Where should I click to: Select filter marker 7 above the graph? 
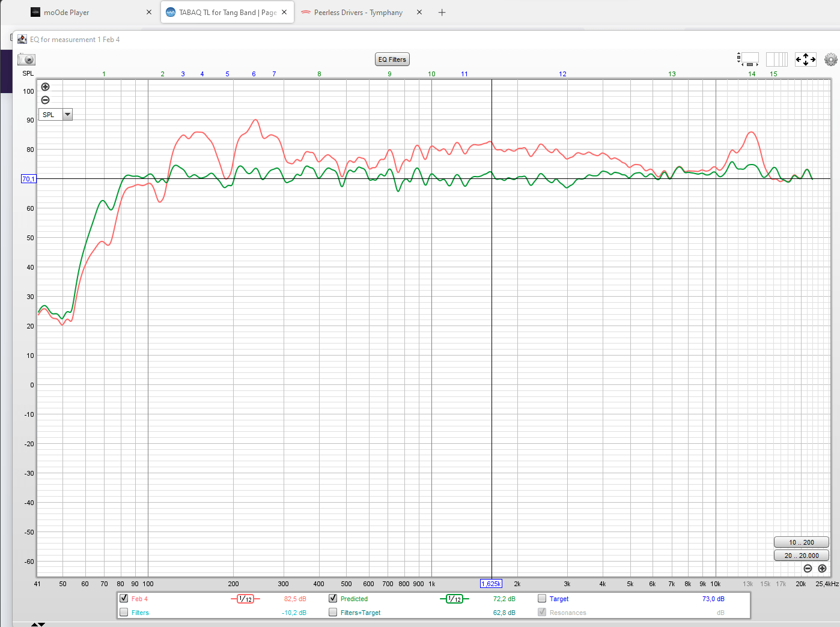click(275, 74)
